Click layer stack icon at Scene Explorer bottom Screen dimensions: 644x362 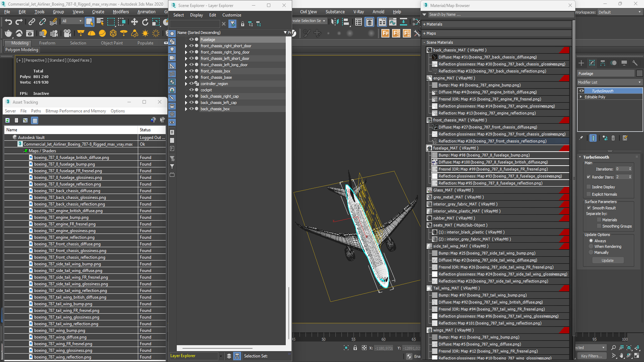click(229, 356)
